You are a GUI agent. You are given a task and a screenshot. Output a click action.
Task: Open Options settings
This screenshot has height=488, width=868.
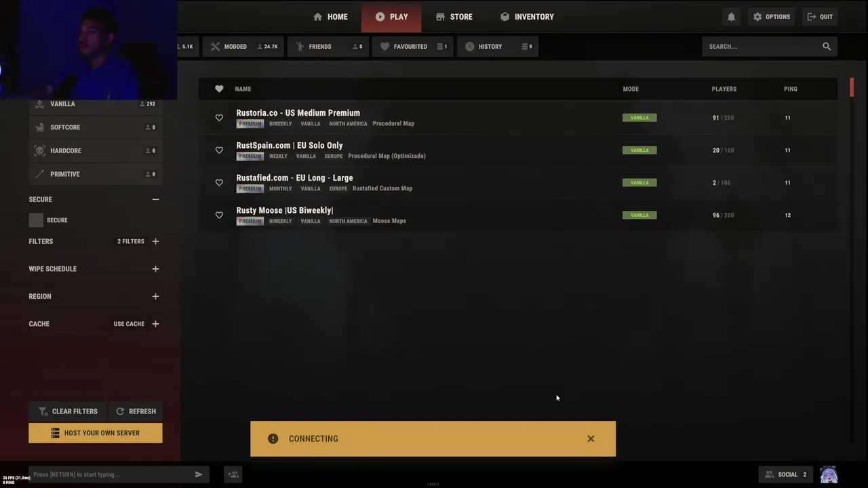pyautogui.click(x=771, y=17)
